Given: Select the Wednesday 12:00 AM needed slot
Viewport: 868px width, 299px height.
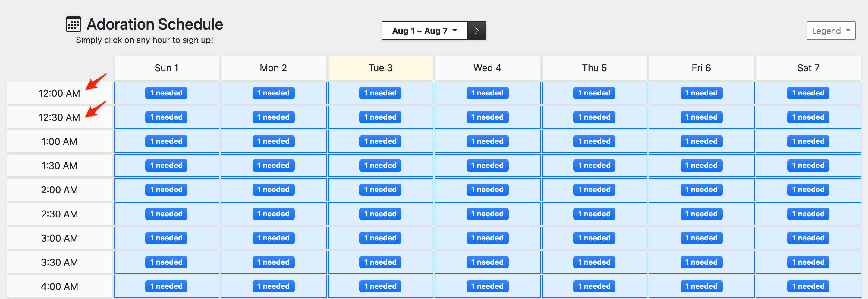Looking at the screenshot, I should coord(487,93).
